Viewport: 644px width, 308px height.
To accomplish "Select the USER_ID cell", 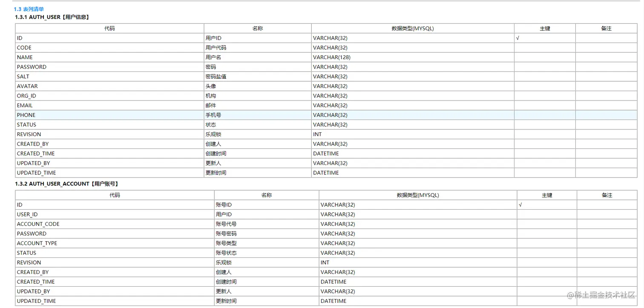I will (115, 214).
